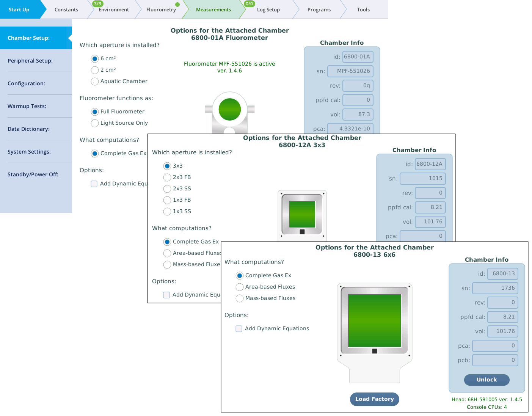Choose the Aquatic Chamber option
532x416 pixels.
click(95, 82)
